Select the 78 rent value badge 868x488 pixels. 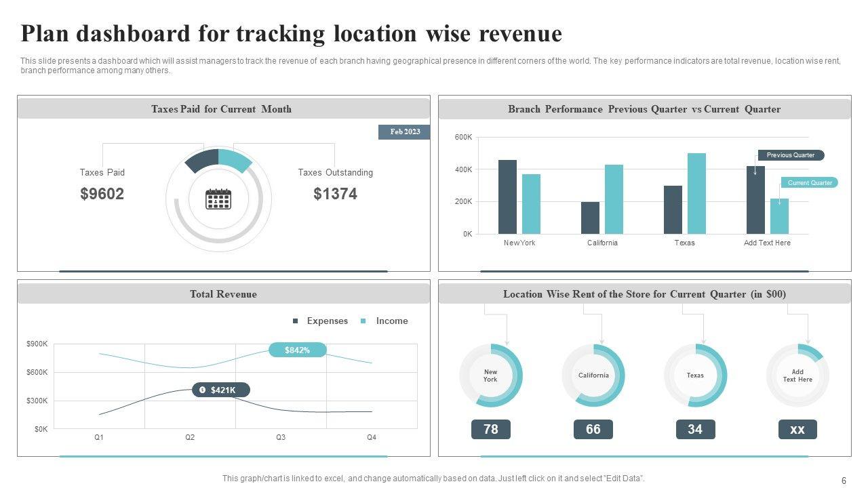tap(491, 429)
